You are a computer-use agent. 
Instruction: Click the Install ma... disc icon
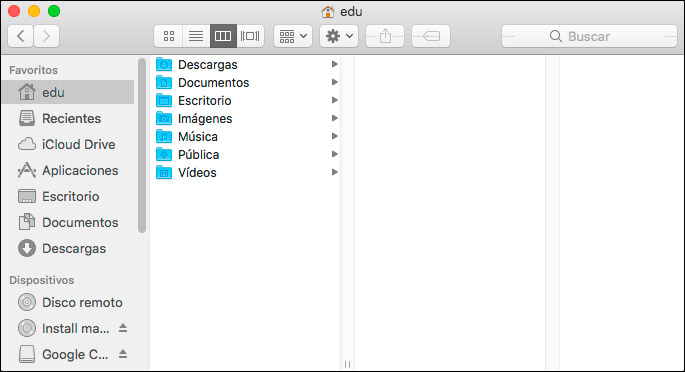tap(27, 328)
